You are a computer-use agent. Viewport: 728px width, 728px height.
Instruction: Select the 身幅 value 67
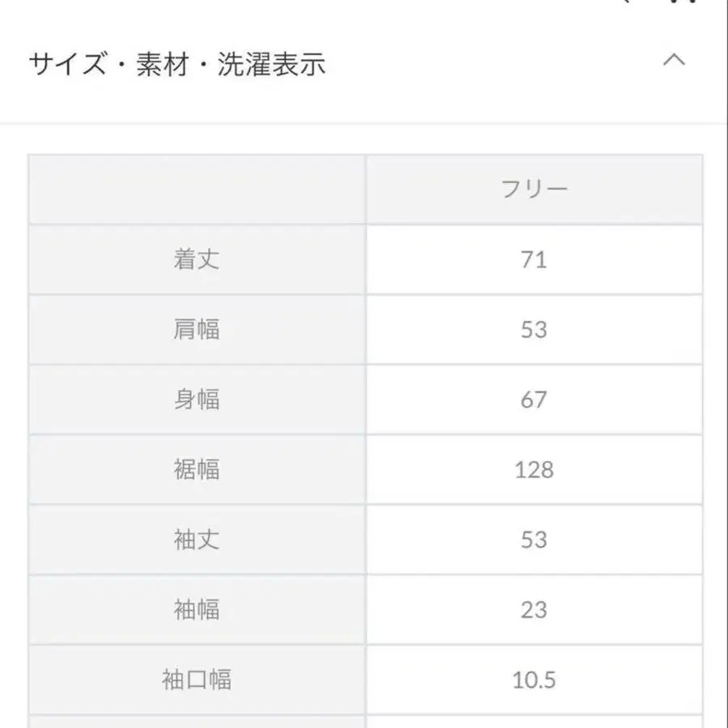point(534,400)
